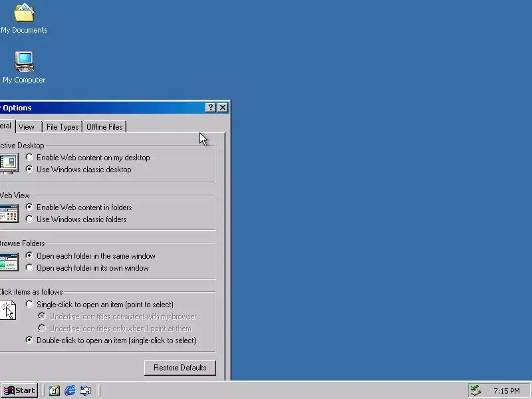Screen dimensions: 532x399
Task: Click the Browse Folders illustration icon
Action: 9,261
